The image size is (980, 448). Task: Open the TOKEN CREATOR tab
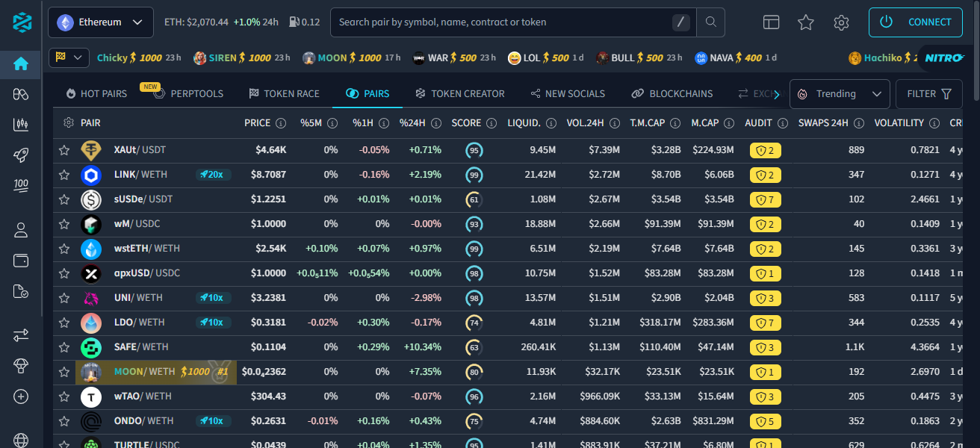click(x=460, y=94)
